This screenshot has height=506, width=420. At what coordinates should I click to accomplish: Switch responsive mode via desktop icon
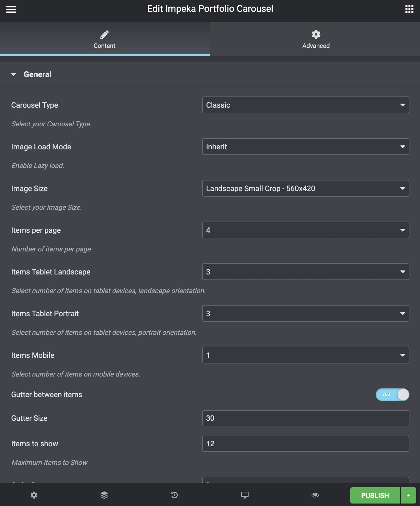pyautogui.click(x=245, y=495)
